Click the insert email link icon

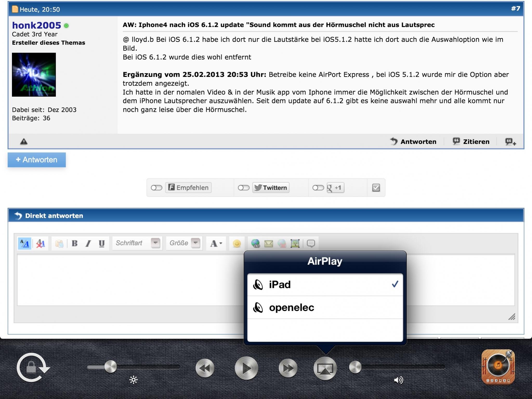click(x=268, y=243)
